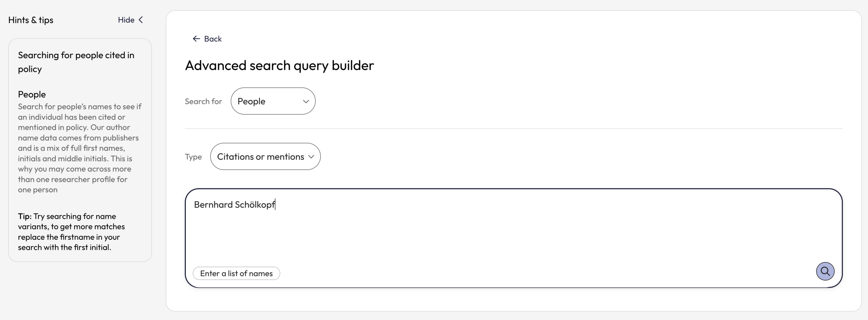The height and width of the screenshot is (320, 868).
Task: Open the Type dropdown showing Citations or mentions
Action: (265, 156)
